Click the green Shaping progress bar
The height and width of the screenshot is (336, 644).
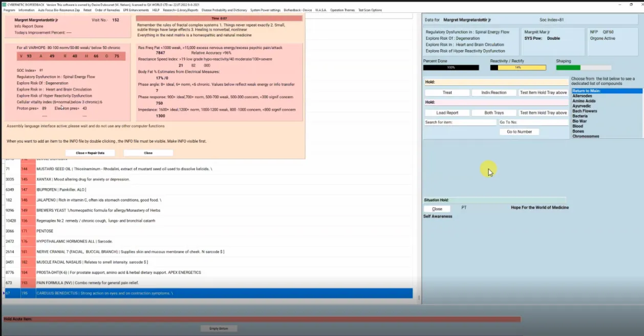tap(584, 68)
